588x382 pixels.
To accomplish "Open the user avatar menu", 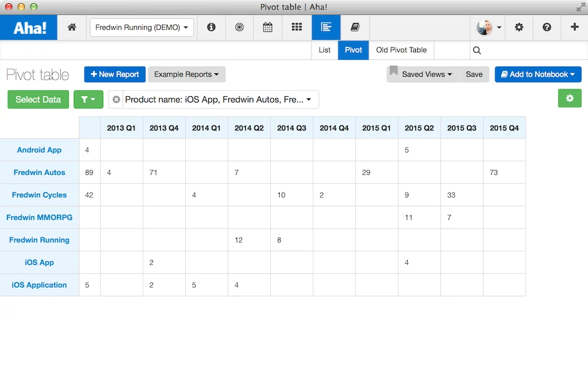I will (x=488, y=28).
